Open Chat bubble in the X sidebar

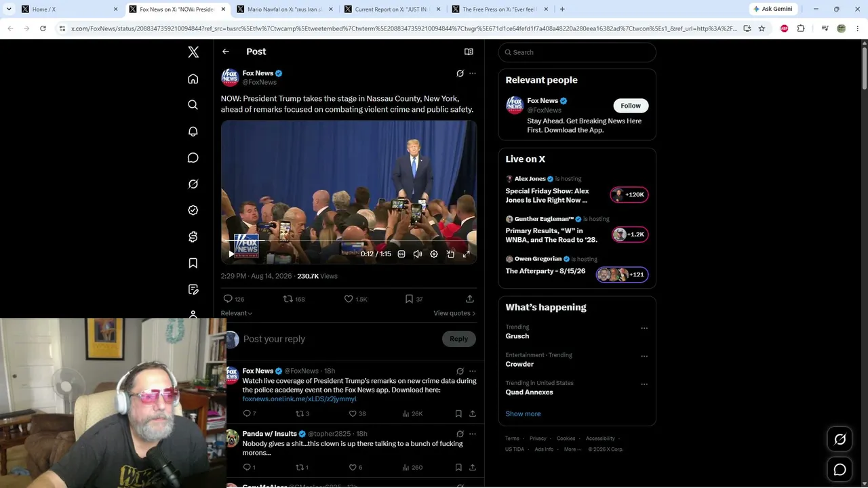[193, 158]
